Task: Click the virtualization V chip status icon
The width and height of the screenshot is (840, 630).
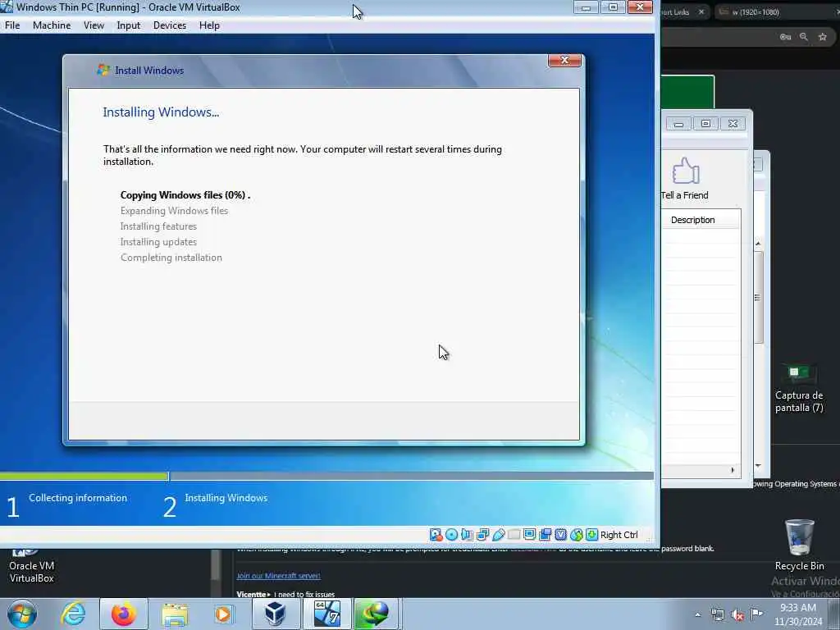Action: [561, 535]
